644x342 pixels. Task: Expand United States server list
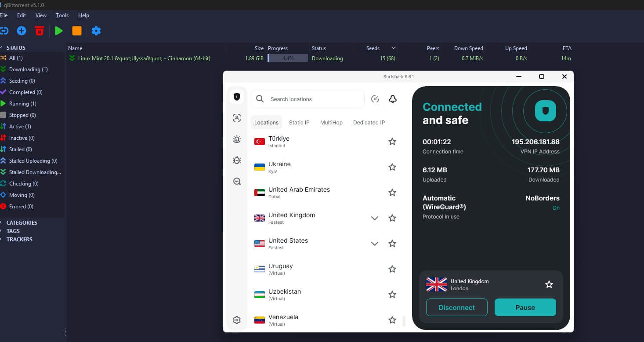click(375, 243)
